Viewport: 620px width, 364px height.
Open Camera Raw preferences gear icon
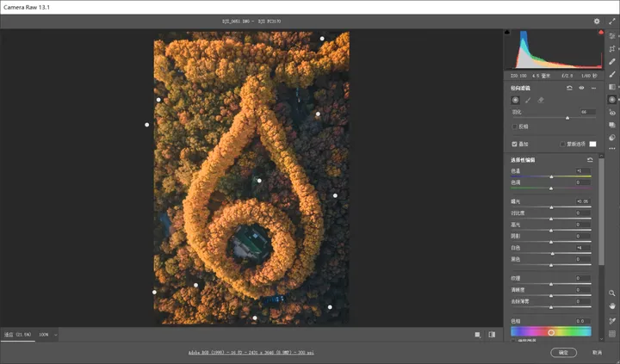click(597, 22)
